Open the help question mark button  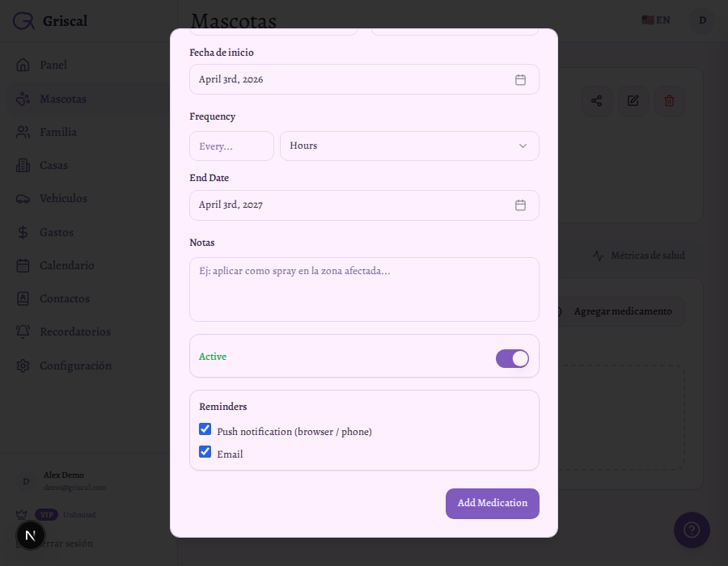click(x=692, y=530)
